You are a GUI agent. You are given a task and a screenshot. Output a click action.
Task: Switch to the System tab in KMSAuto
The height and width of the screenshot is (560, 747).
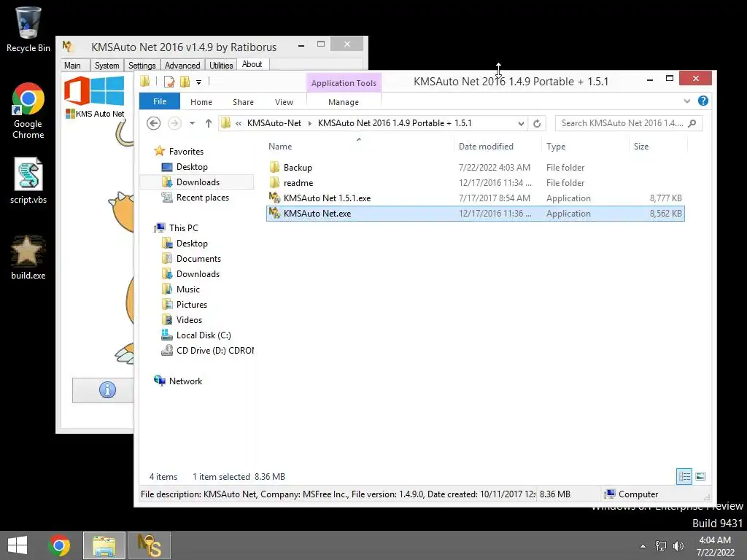(107, 65)
